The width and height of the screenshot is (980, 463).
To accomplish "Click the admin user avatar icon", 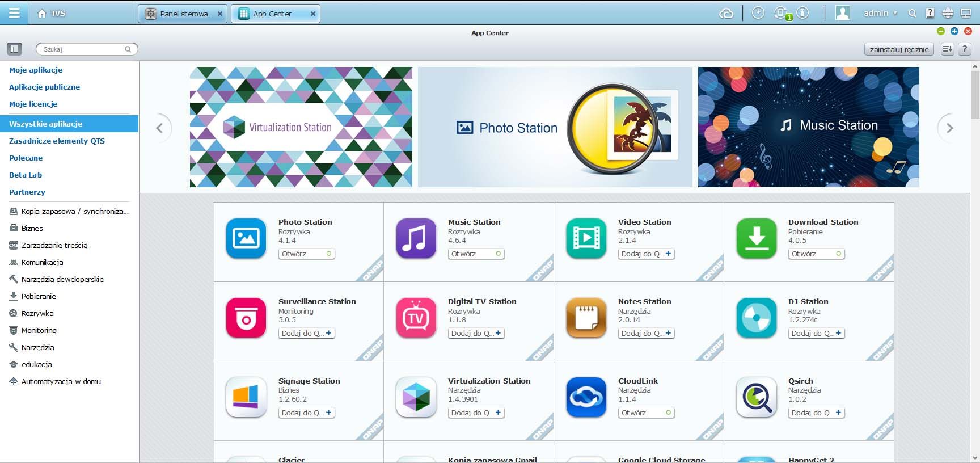I will pyautogui.click(x=843, y=12).
